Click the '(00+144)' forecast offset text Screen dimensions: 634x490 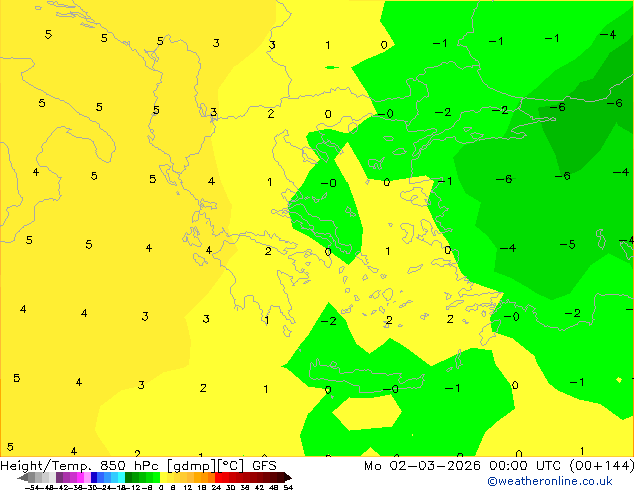point(602,466)
